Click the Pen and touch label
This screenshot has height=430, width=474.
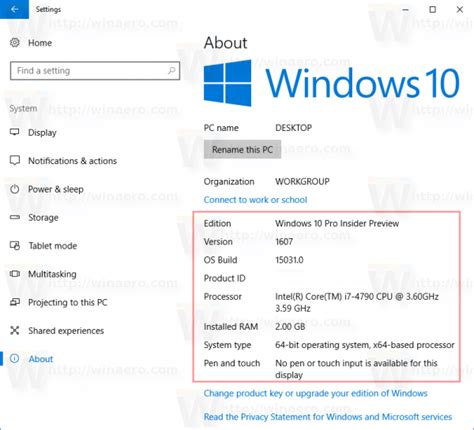(232, 363)
